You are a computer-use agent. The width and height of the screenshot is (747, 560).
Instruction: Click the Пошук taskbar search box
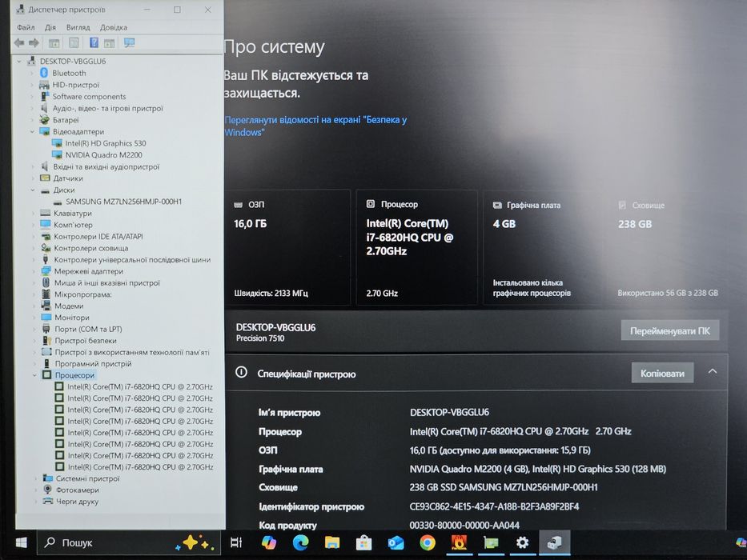129,542
